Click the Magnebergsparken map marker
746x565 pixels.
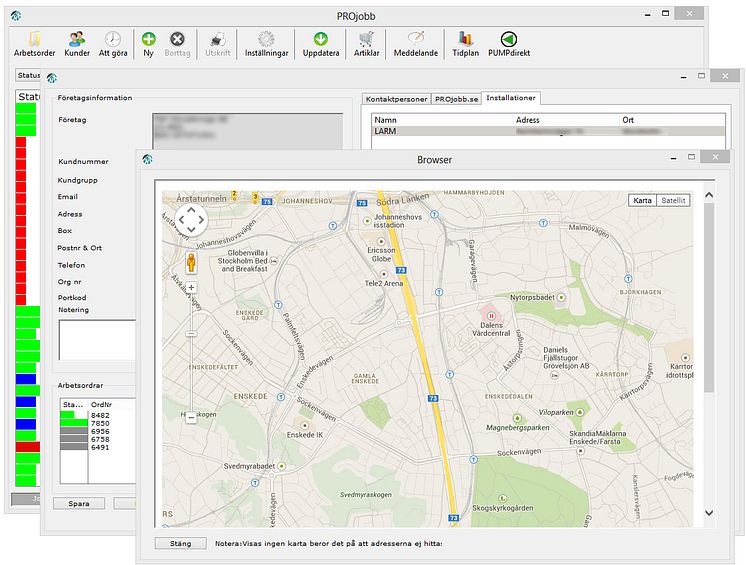(x=517, y=418)
